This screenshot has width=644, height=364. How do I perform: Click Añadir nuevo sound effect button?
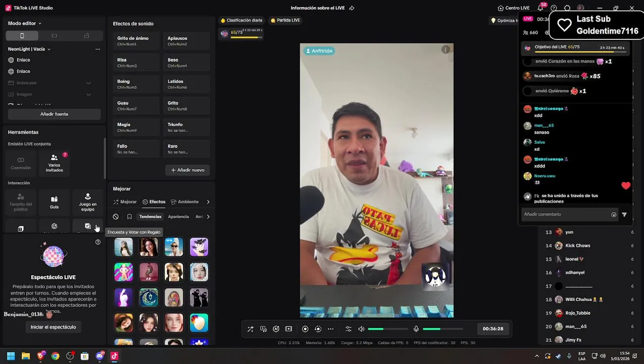point(187,170)
